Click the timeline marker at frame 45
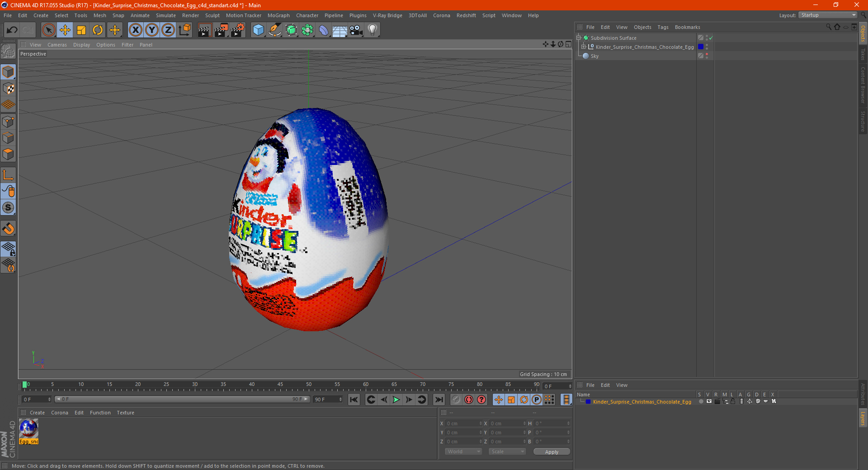 click(x=280, y=385)
